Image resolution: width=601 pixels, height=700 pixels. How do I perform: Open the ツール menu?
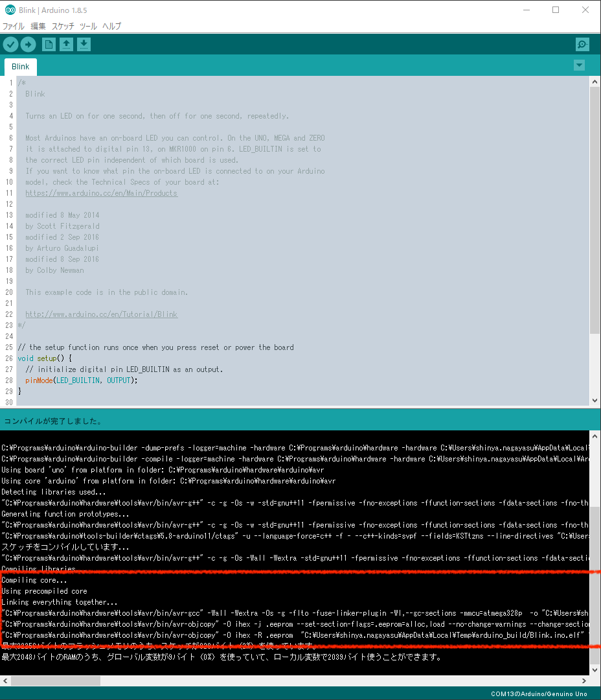(x=88, y=27)
